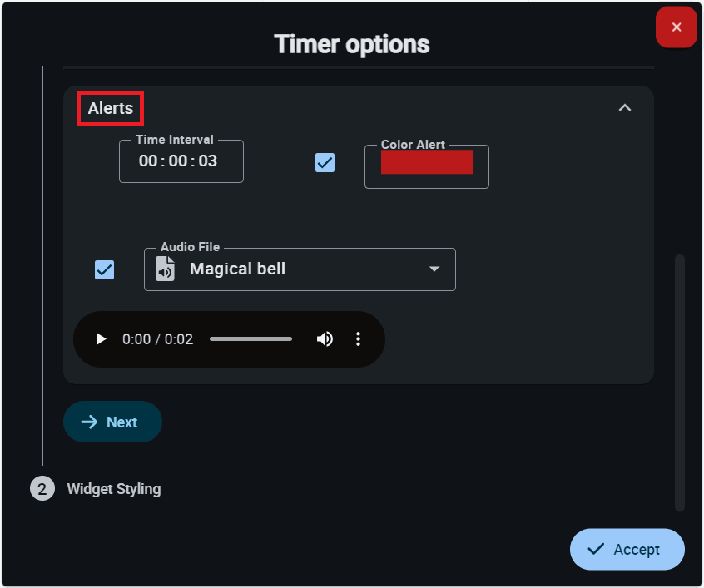Screen dimensions: 704x588
Task: Select the Magical bell audio file combo box
Action: point(300,269)
